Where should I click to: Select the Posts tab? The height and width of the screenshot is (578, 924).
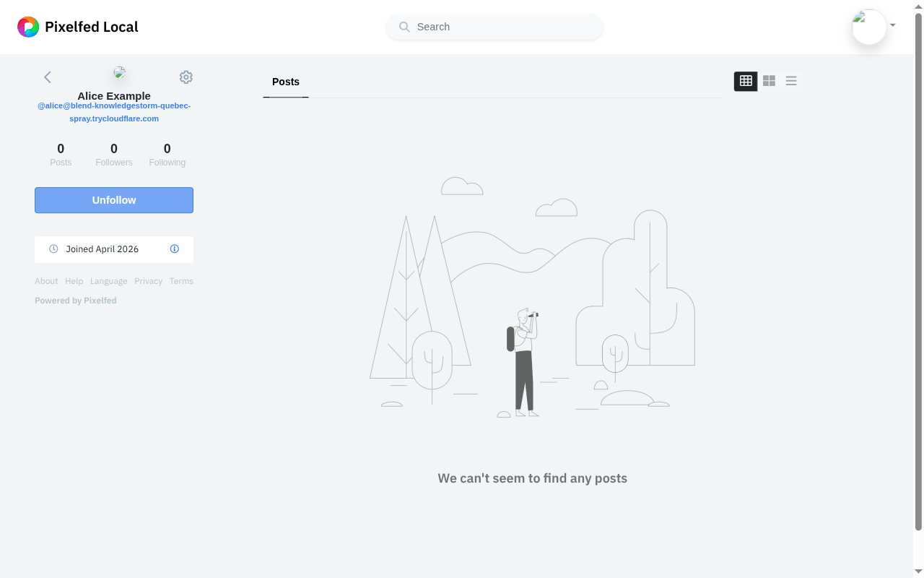(x=286, y=82)
